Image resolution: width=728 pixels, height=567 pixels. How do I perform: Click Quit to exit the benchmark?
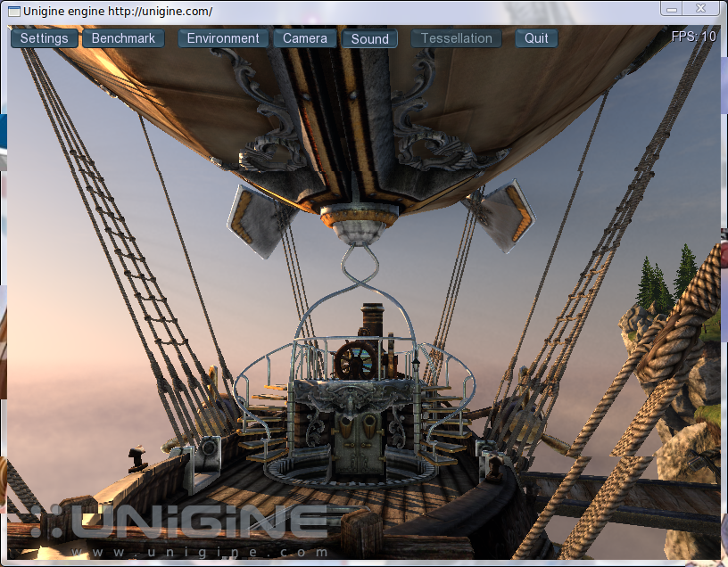(536, 38)
